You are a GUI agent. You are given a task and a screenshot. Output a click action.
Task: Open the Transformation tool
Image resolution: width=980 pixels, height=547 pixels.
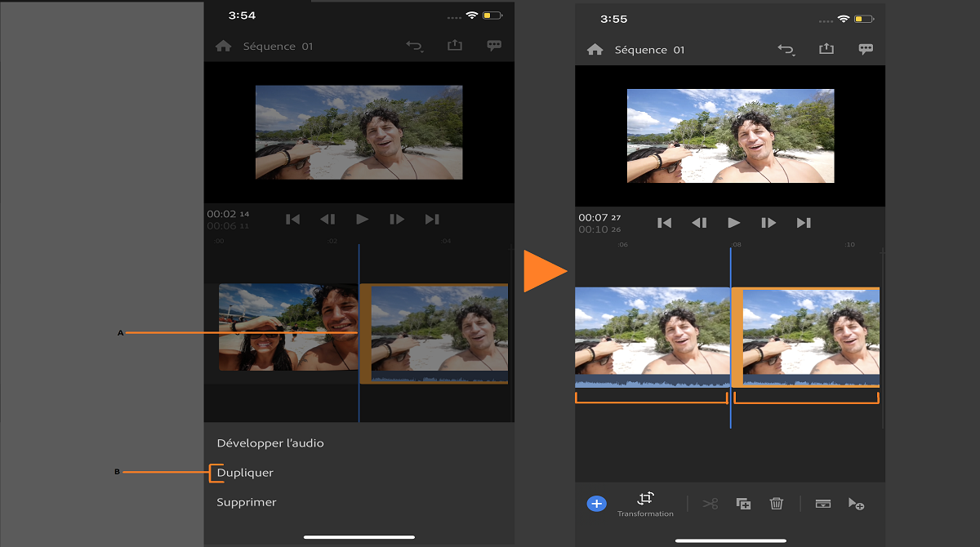point(645,504)
